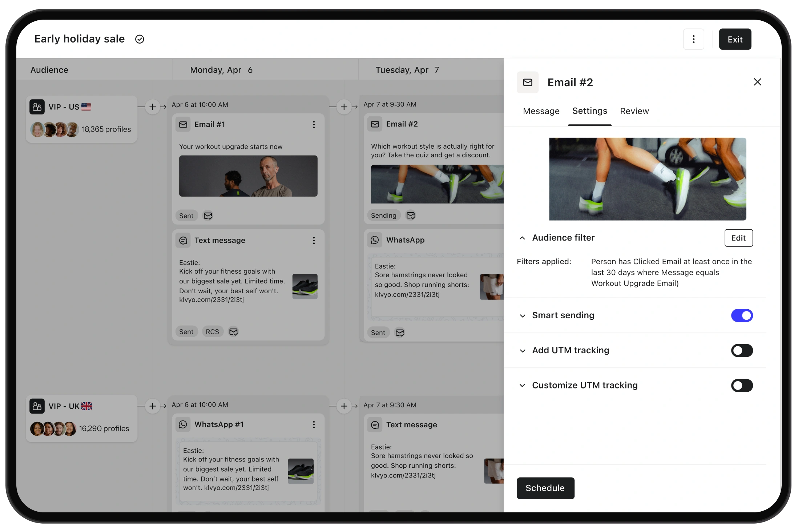Click Edit for the Audience filter
This screenshot has height=532, width=798.
point(738,238)
